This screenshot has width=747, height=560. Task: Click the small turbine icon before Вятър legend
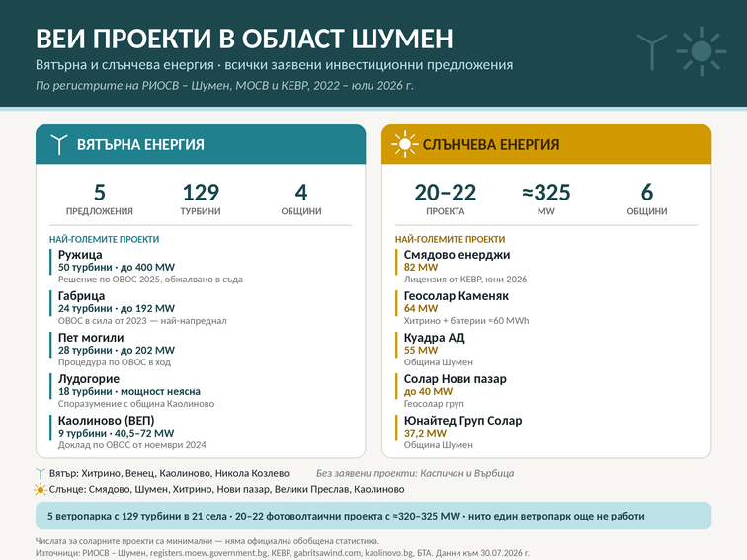tap(41, 474)
